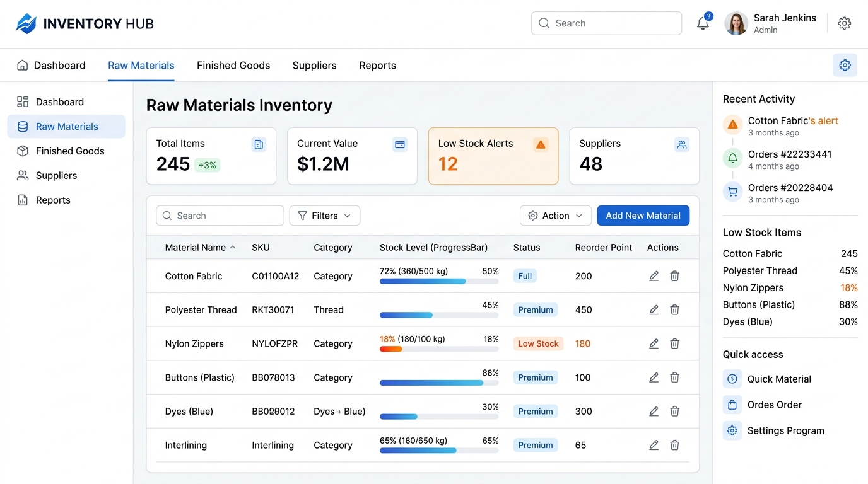The width and height of the screenshot is (868, 484).
Task: Edit the Cotton Fabric row
Action: coord(654,276)
